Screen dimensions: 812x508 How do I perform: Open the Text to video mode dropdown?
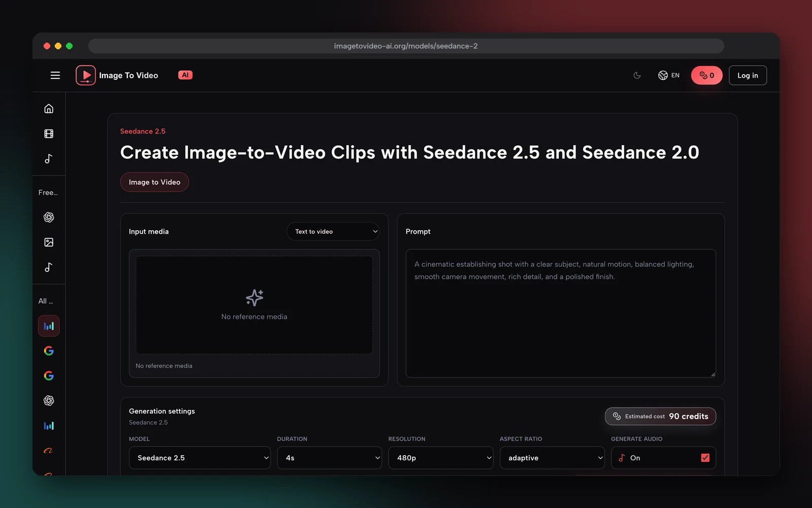(333, 232)
